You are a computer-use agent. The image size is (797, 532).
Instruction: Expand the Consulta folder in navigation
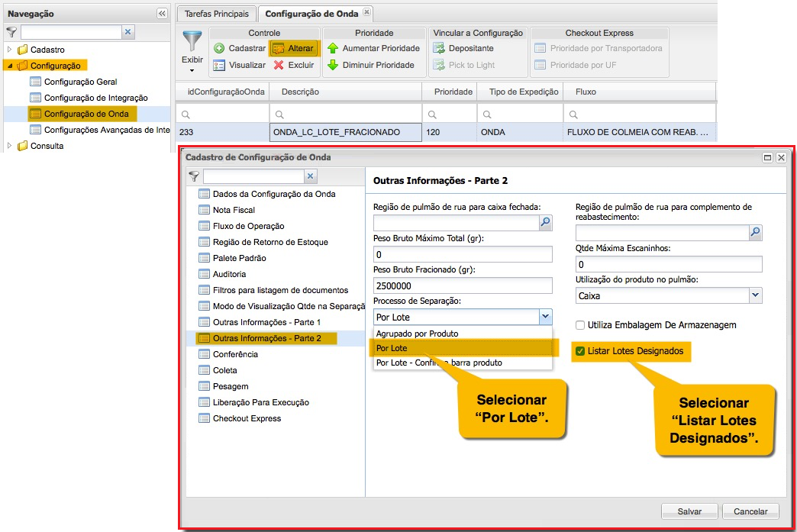point(9,146)
